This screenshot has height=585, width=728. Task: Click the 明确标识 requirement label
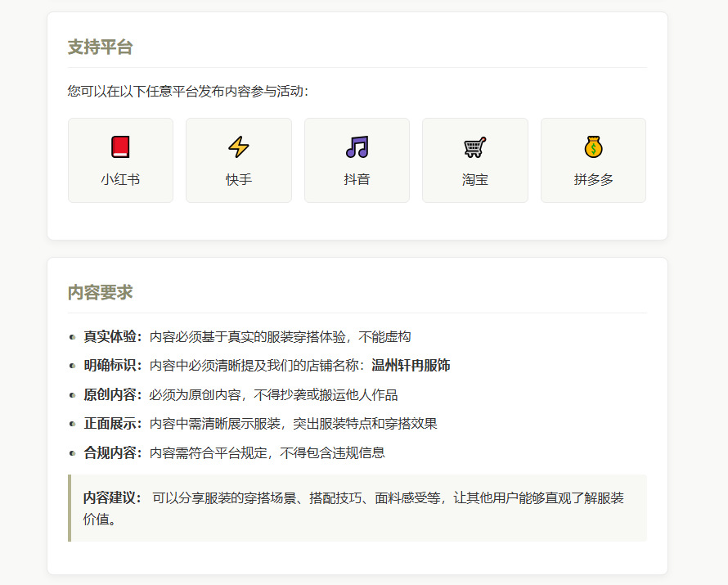point(110,366)
